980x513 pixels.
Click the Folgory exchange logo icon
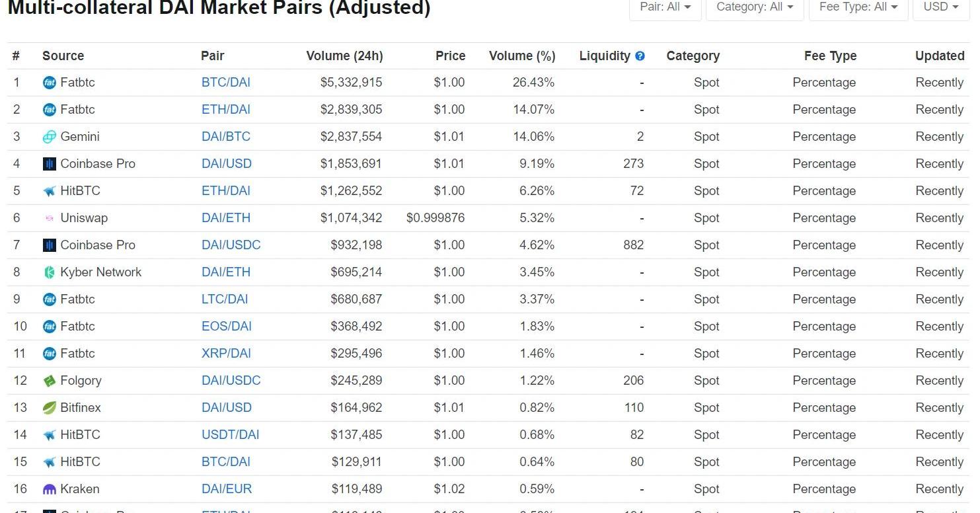[x=50, y=381]
